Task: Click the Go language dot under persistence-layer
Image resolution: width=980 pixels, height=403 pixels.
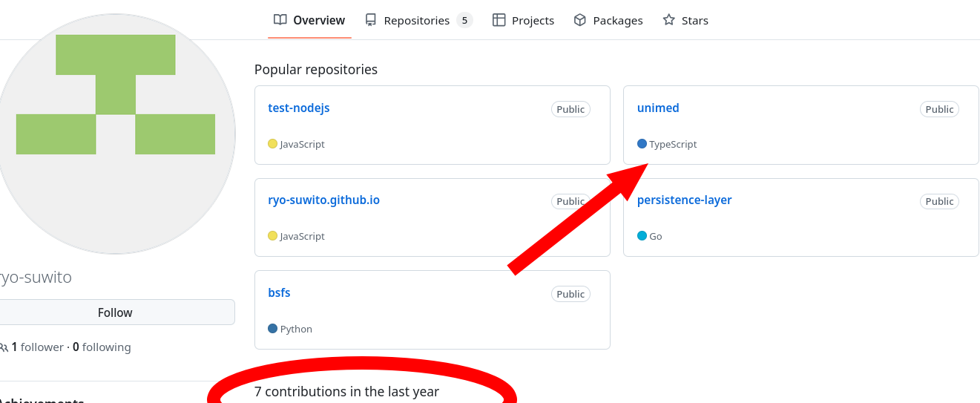Action: pyautogui.click(x=642, y=236)
